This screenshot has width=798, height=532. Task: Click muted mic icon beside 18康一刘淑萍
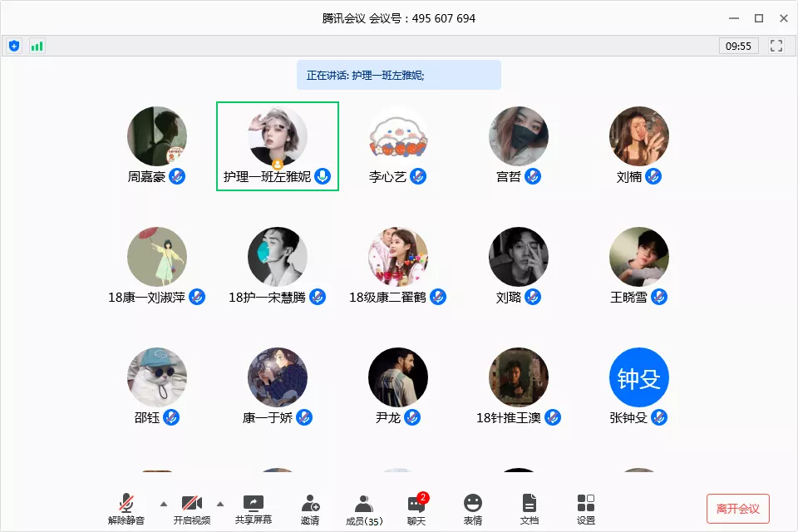[x=197, y=297]
